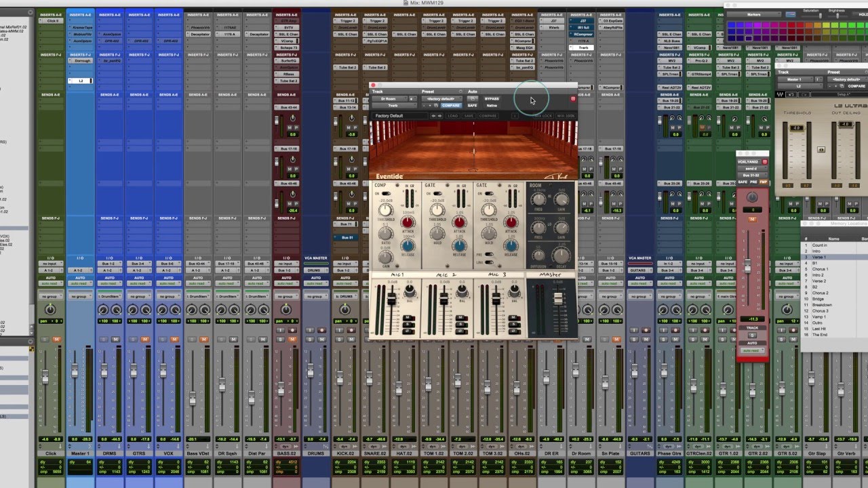This screenshot has width=868, height=488.
Task: Toggle first Gate ON switch in Tverb
Action: click(x=438, y=193)
